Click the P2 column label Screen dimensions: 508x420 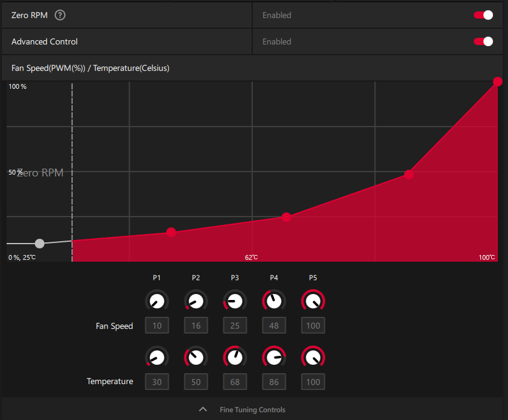[196, 278]
